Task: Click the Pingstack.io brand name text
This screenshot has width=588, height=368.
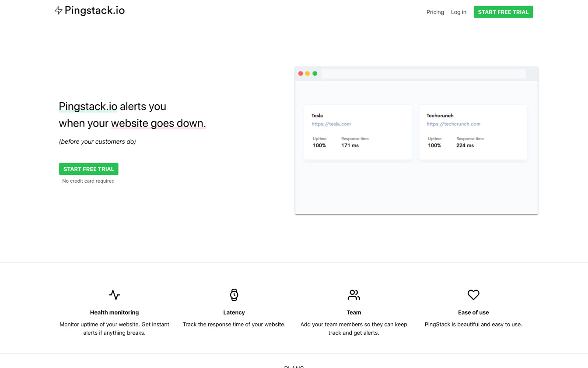Action: pyautogui.click(x=94, y=11)
